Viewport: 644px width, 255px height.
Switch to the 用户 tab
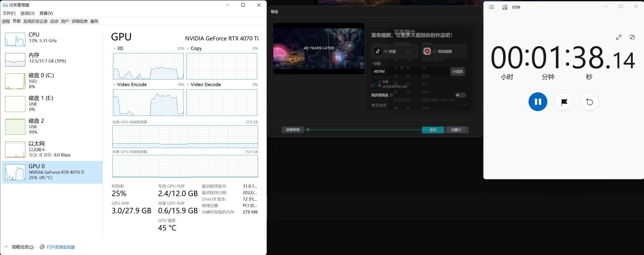click(x=65, y=21)
